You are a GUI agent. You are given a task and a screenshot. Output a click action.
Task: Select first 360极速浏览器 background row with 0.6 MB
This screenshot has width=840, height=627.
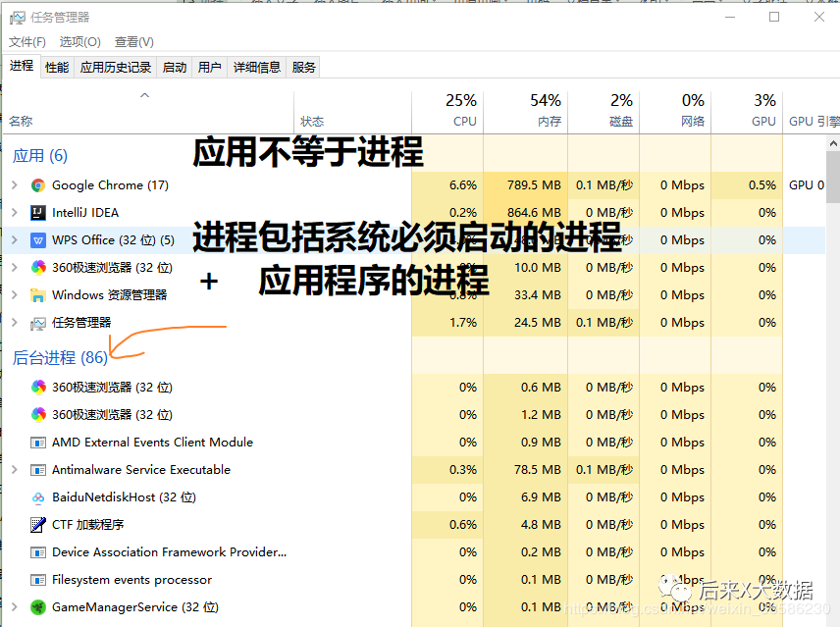(x=413, y=388)
